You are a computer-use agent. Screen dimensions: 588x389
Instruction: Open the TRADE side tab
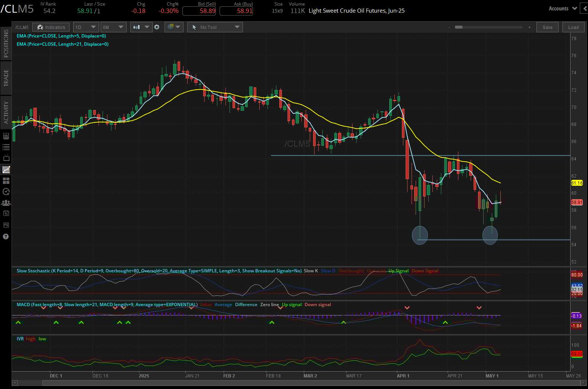coord(6,78)
